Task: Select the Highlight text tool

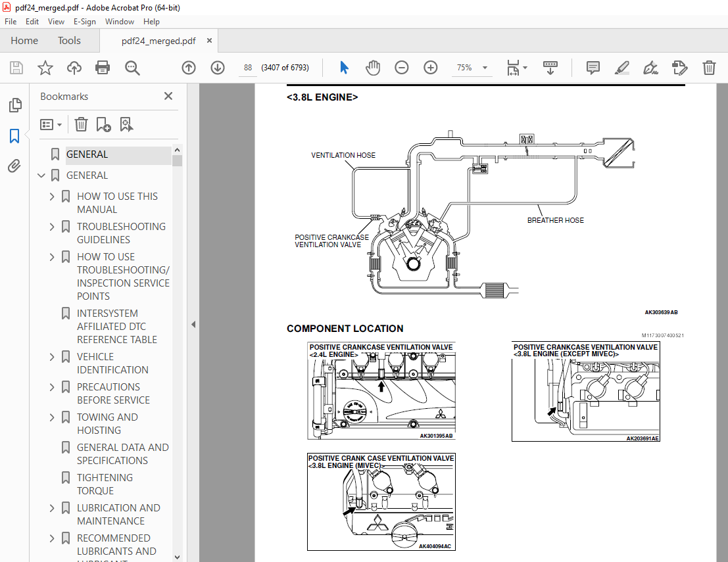Action: click(621, 68)
